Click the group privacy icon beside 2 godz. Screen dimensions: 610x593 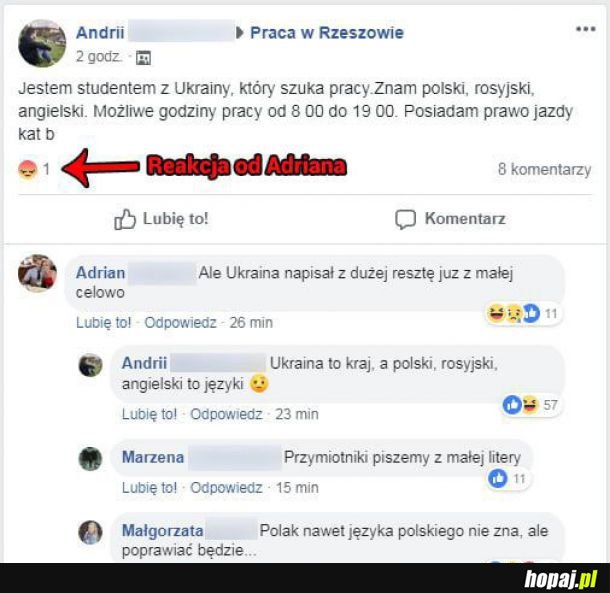[143, 58]
